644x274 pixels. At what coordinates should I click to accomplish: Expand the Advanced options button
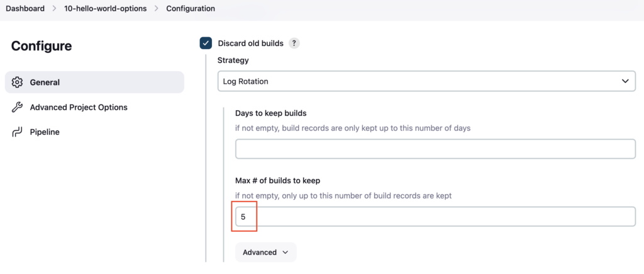tap(266, 252)
